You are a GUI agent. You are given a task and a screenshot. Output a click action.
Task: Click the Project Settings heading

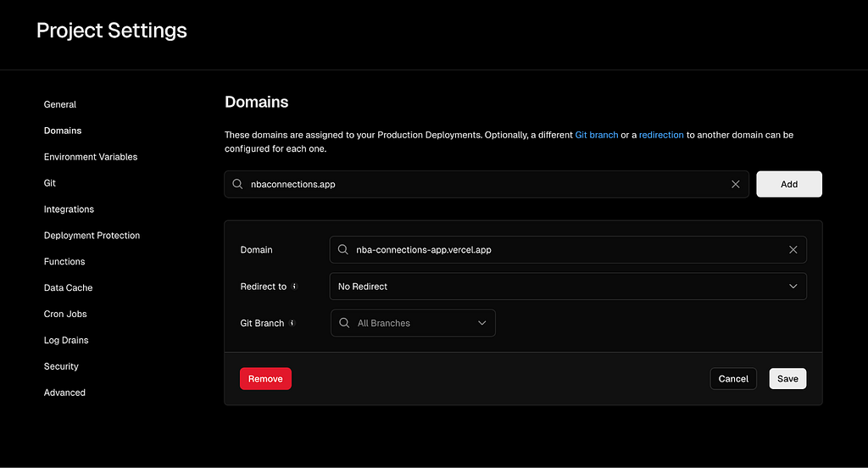[x=112, y=31]
